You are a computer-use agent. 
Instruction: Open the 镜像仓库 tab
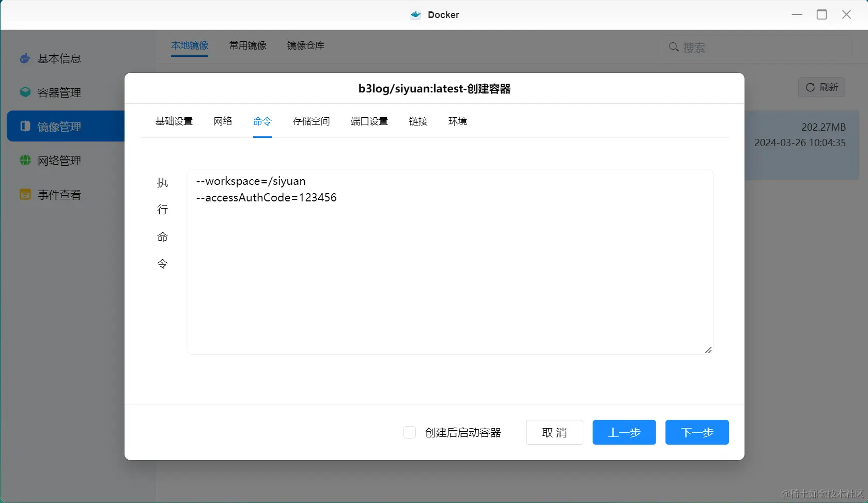click(306, 45)
